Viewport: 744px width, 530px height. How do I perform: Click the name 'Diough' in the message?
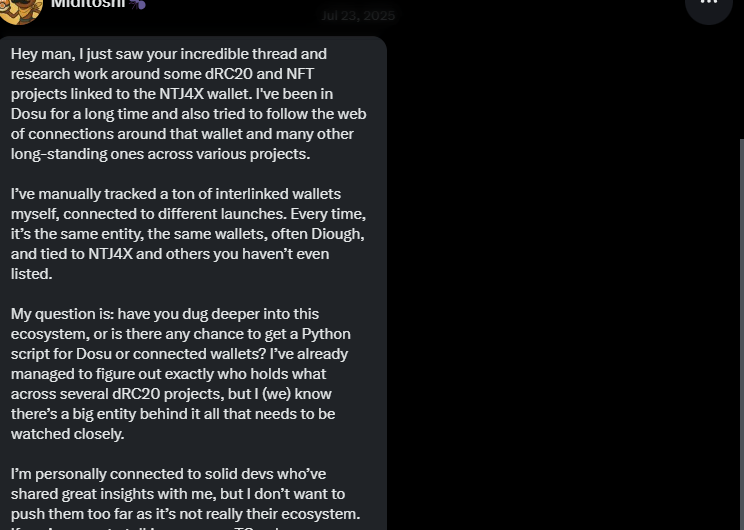[337, 234]
